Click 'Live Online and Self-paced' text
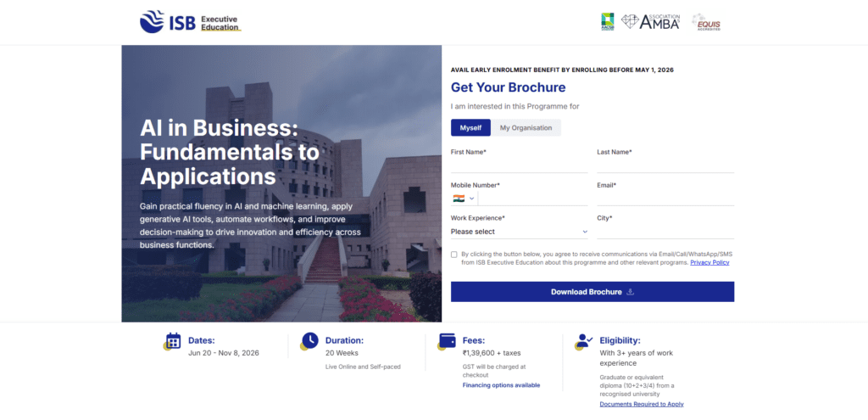Screen dimensions: 868x420 (363, 367)
